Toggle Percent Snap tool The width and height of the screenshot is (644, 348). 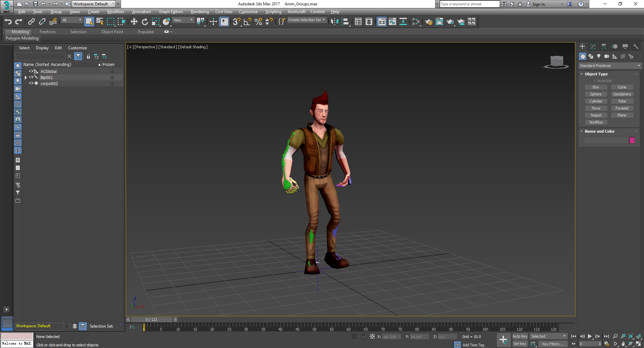[258, 22]
